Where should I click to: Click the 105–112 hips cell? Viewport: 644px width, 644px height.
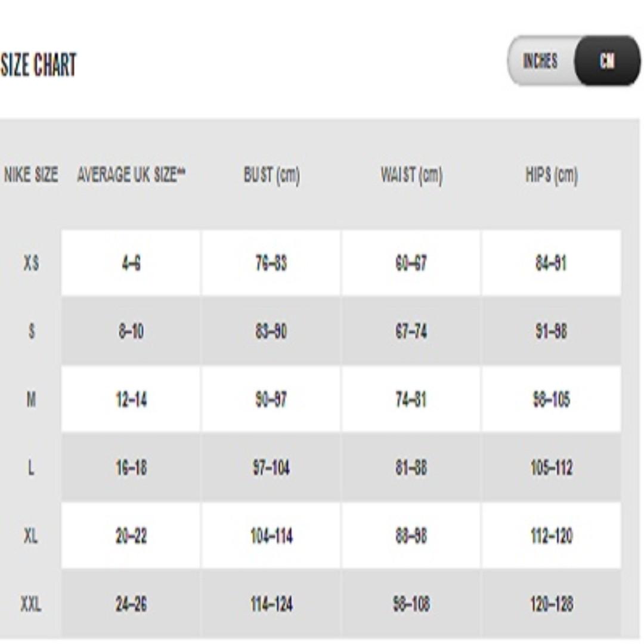(x=552, y=468)
